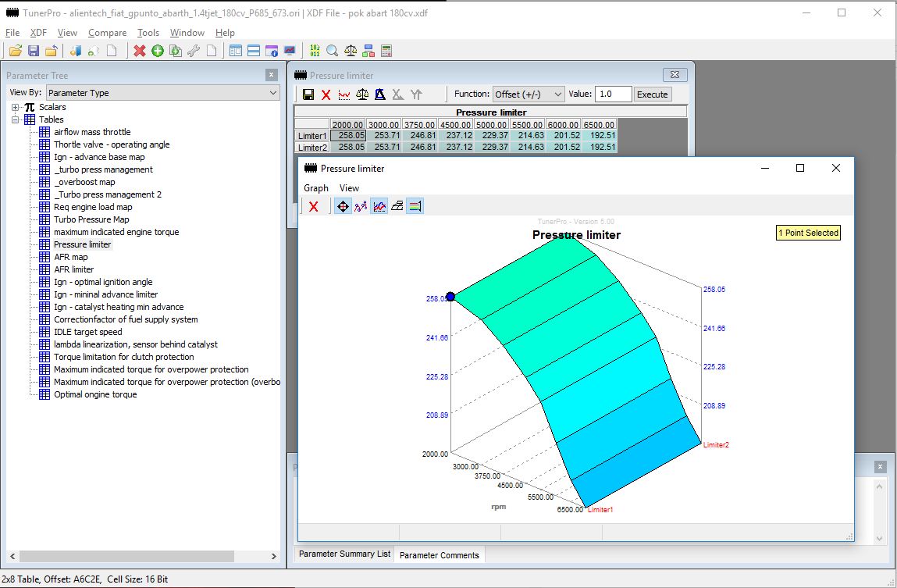
Task: Click the open folder icon in the main toolbar
Action: [x=15, y=51]
